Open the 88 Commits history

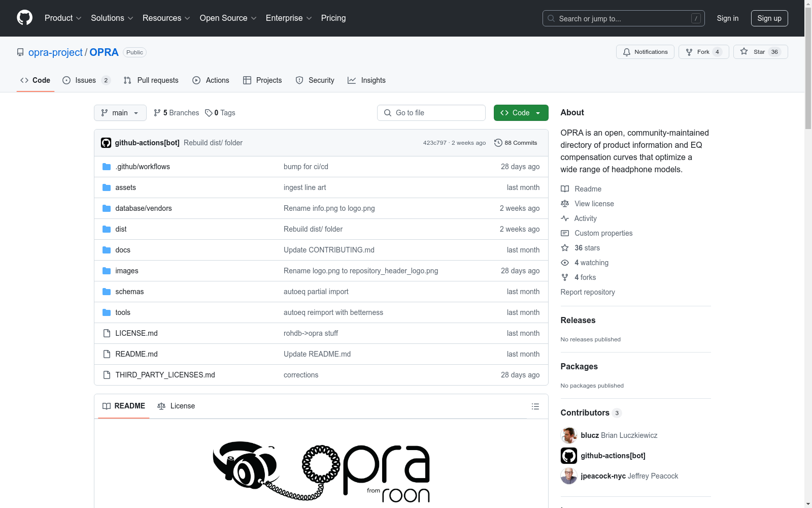[x=516, y=143]
